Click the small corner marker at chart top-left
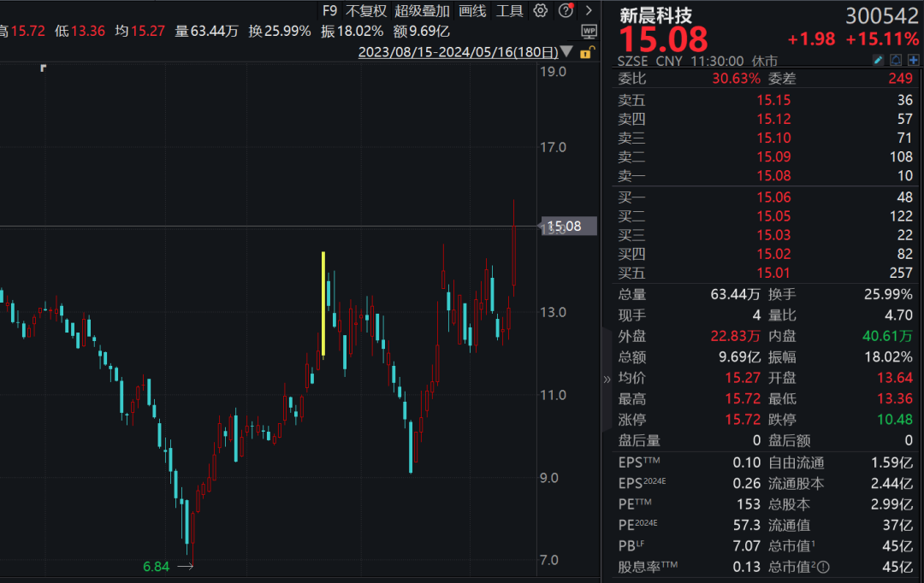The image size is (924, 583). pos(43,68)
